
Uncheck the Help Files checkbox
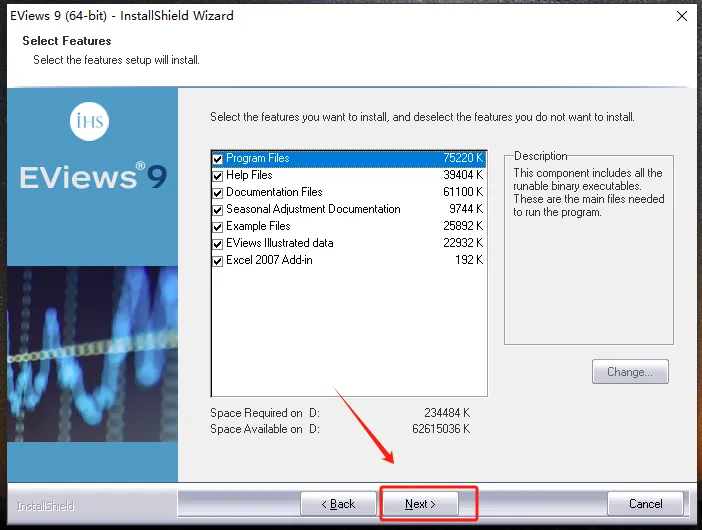218,176
